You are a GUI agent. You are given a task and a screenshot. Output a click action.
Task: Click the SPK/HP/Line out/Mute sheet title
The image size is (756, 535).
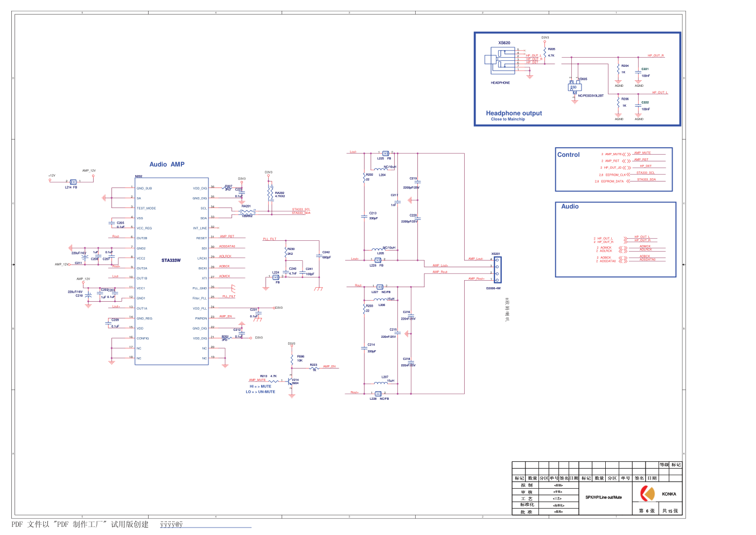(x=604, y=497)
